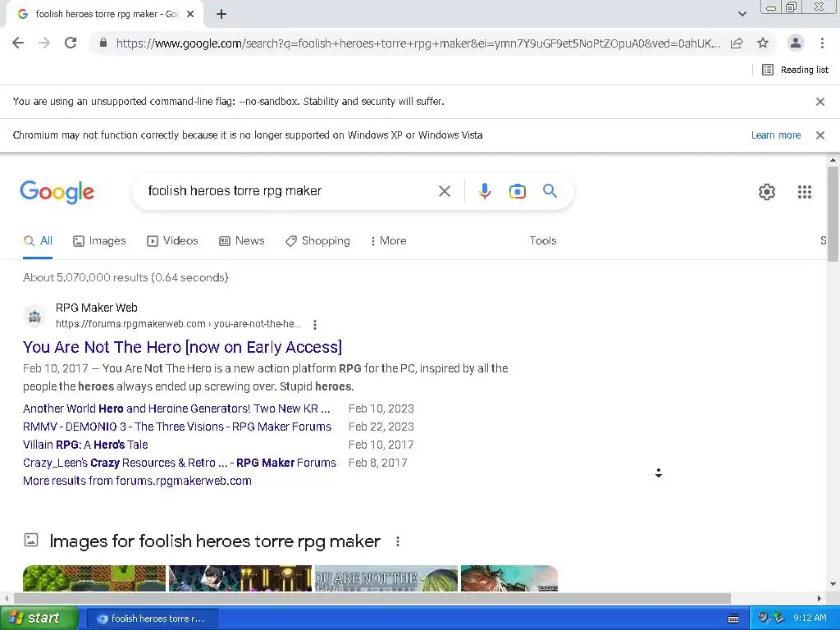View site security lock icon
Image resolution: width=840 pixels, height=630 pixels.
point(103,43)
